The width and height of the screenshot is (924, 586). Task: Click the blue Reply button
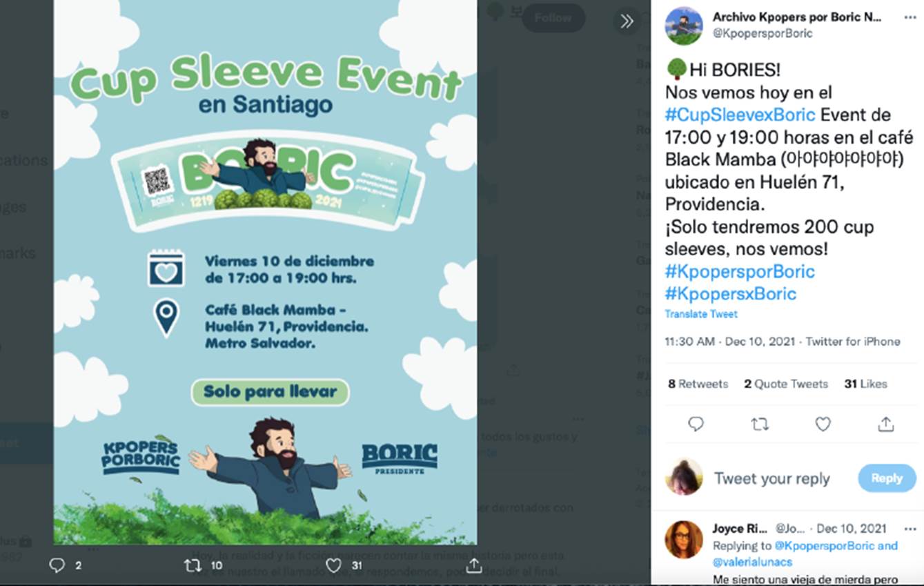tap(887, 478)
